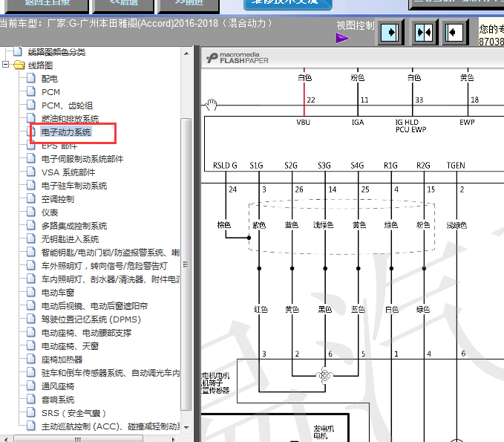Select 电子动力系统 in the tree

(66, 132)
